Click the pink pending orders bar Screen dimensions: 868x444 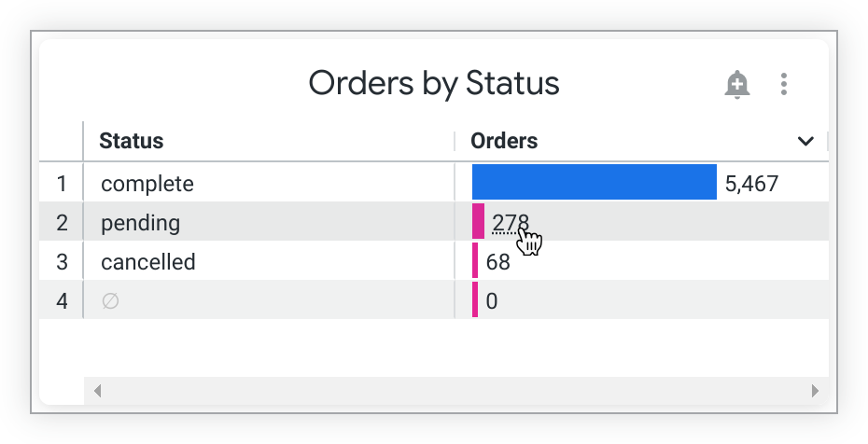pos(478,222)
